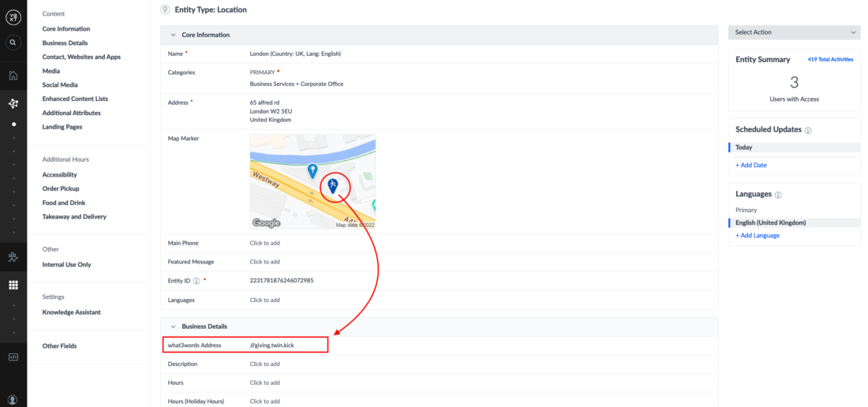The width and height of the screenshot is (868, 407).
Task: Click the + Add Language link
Action: [758, 236]
